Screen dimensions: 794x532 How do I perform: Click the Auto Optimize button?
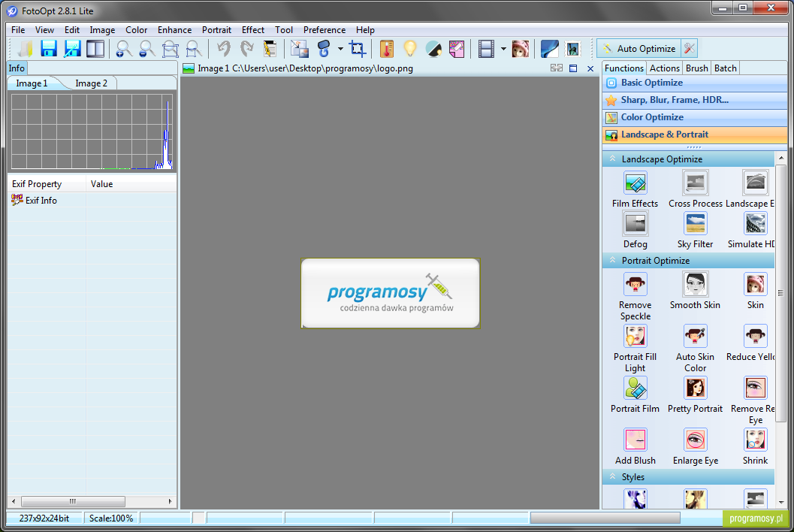pyautogui.click(x=639, y=49)
